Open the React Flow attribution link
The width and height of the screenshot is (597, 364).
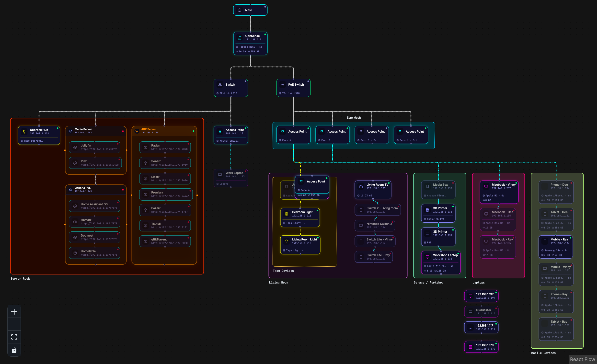[582, 359]
